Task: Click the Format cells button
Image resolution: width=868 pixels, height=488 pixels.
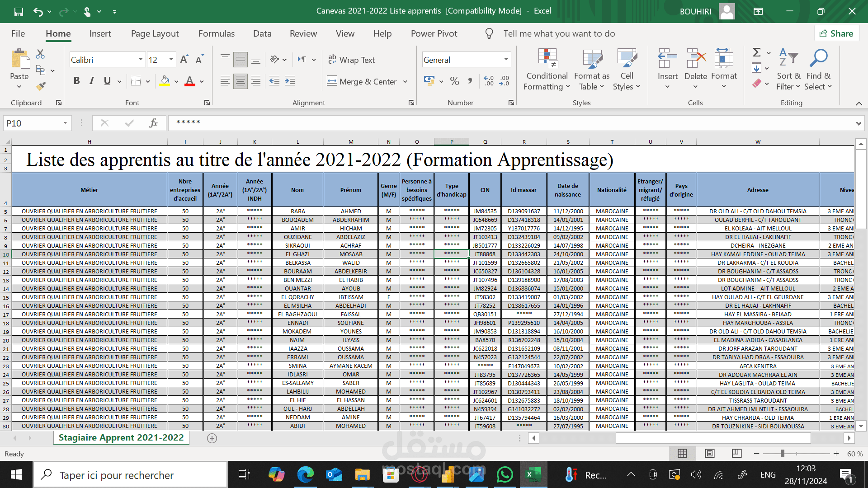Action: click(724, 69)
